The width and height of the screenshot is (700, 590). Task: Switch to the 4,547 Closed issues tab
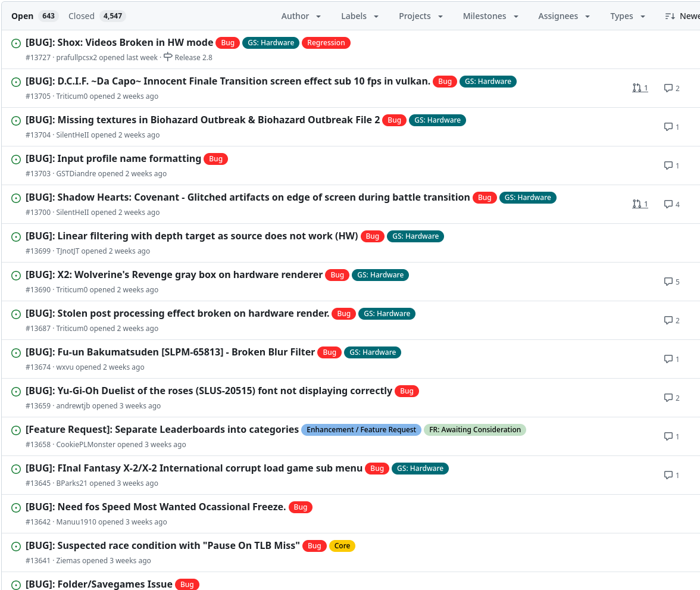[97, 16]
